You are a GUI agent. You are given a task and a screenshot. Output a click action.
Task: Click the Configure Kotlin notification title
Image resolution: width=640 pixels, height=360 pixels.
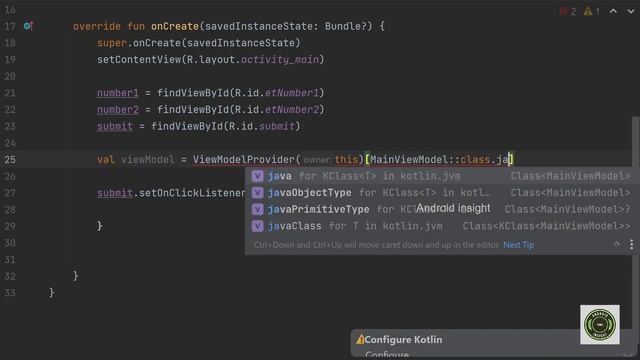403,340
